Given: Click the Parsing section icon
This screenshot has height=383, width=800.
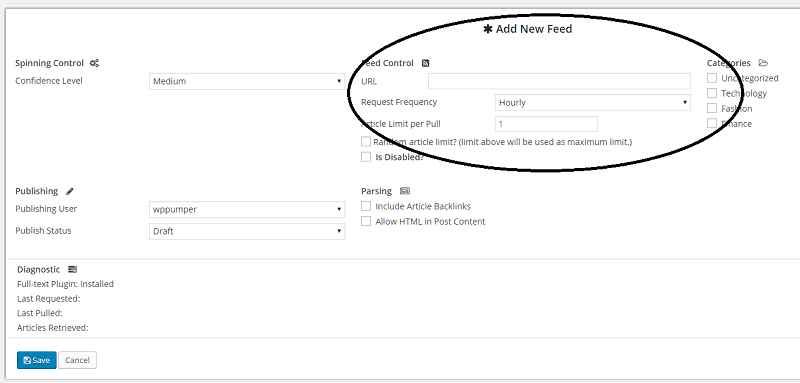Looking at the screenshot, I should (x=405, y=191).
